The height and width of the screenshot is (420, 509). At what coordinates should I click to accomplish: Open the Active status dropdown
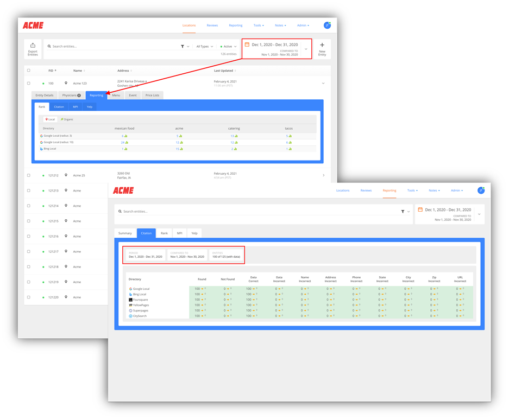tap(228, 46)
